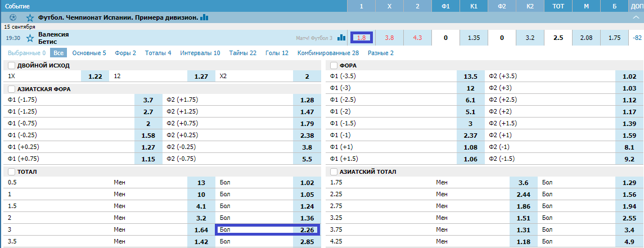Select Asian handicap Ф2 (+1.25) odds 1.47
Screen dimensions: 644x248
(307, 112)
